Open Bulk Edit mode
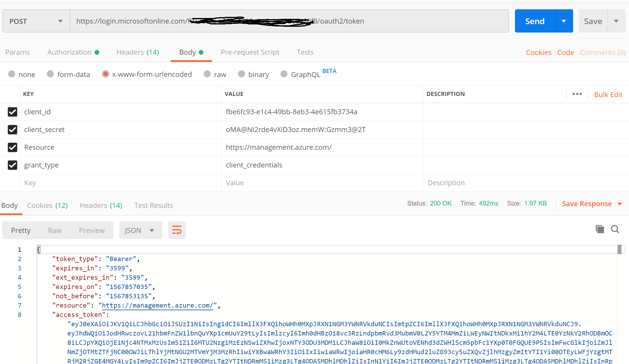Viewport: 629px width, 364px height. (608, 94)
